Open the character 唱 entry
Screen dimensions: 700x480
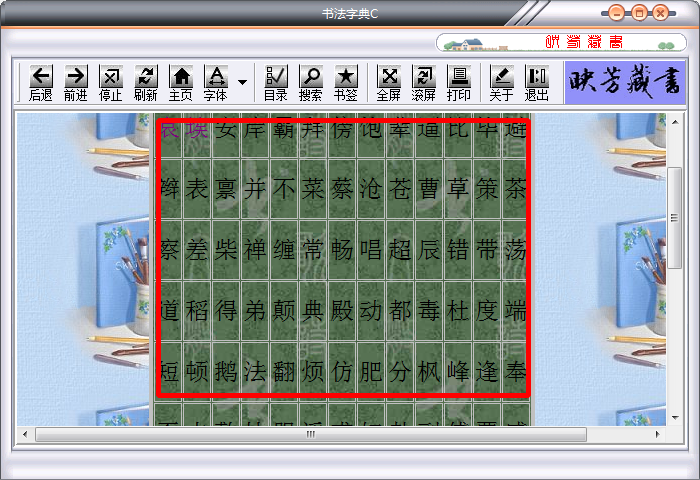371,250
